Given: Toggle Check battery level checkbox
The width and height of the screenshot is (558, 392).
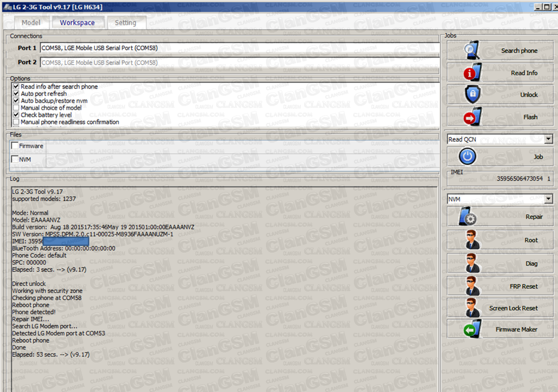Looking at the screenshot, I should (16, 115).
